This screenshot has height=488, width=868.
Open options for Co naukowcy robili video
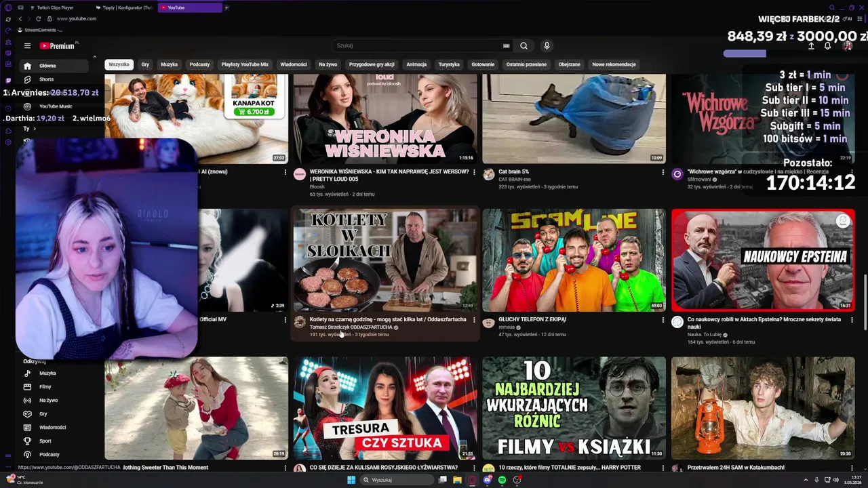click(852, 320)
